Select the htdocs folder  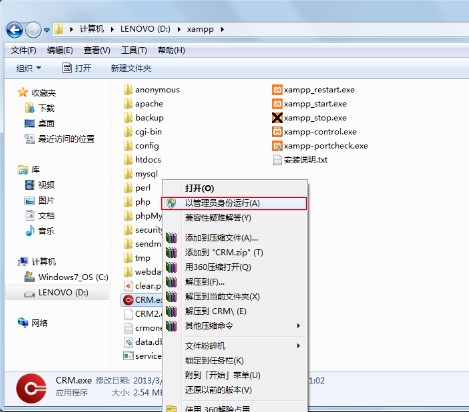(142, 160)
